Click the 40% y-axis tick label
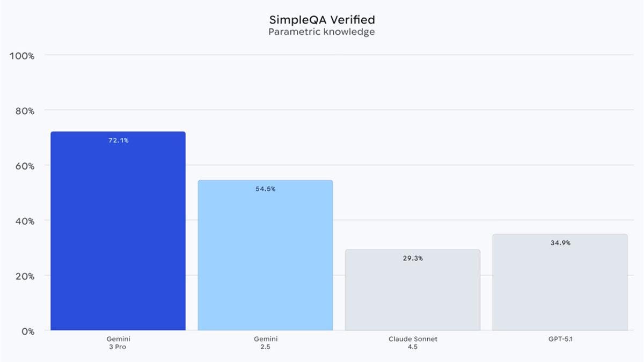This screenshot has height=362, width=644. [x=24, y=221]
